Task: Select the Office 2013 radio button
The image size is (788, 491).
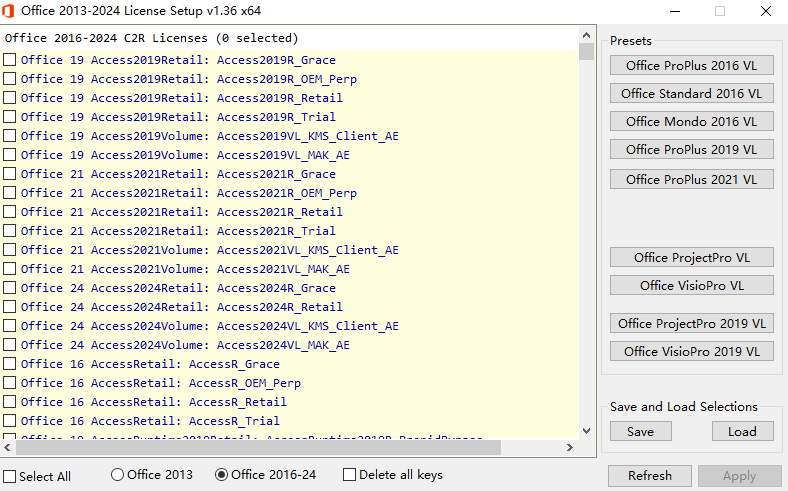Action: (x=118, y=475)
